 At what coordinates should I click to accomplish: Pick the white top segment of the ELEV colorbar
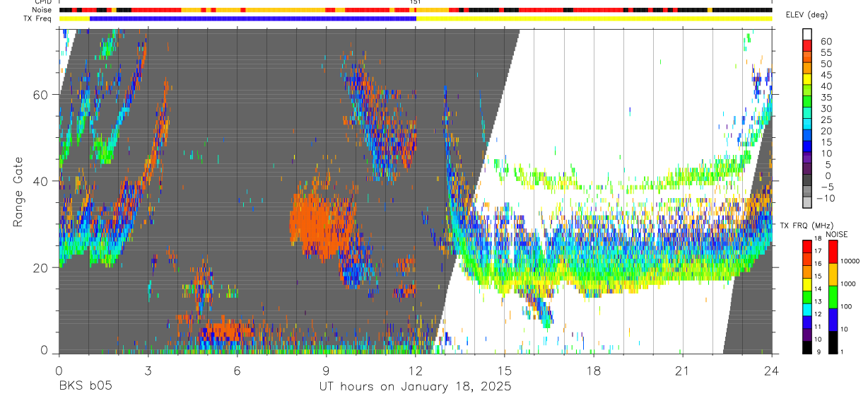(x=807, y=33)
